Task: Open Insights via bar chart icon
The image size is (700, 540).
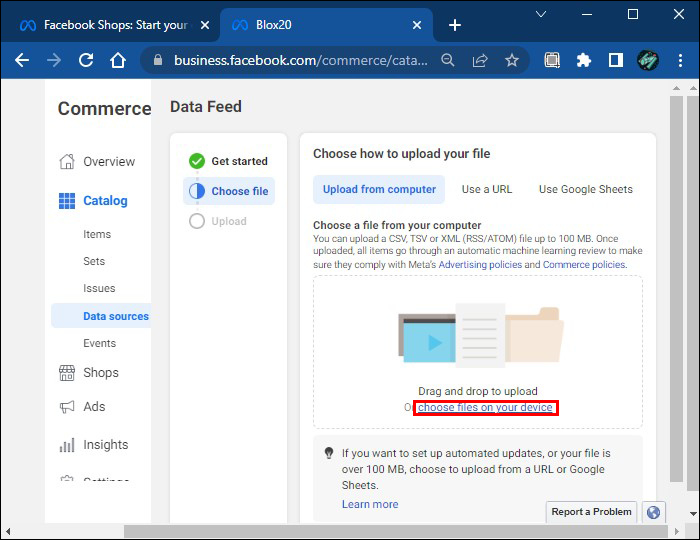Action: click(67, 445)
